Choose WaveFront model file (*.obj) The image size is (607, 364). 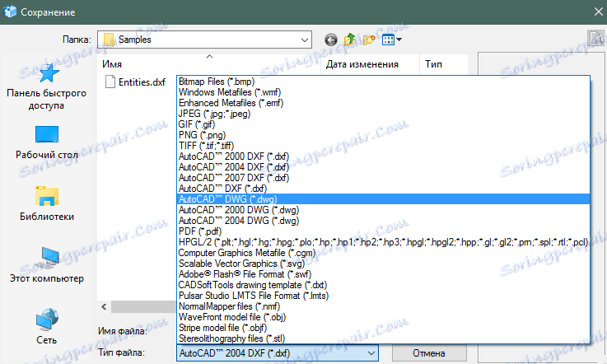(x=383, y=317)
